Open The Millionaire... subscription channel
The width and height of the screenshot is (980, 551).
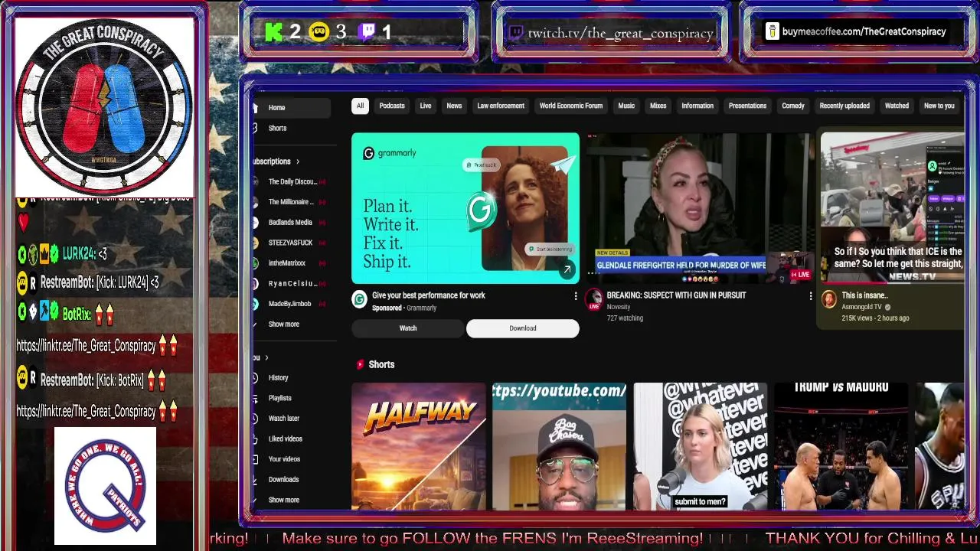(x=291, y=202)
